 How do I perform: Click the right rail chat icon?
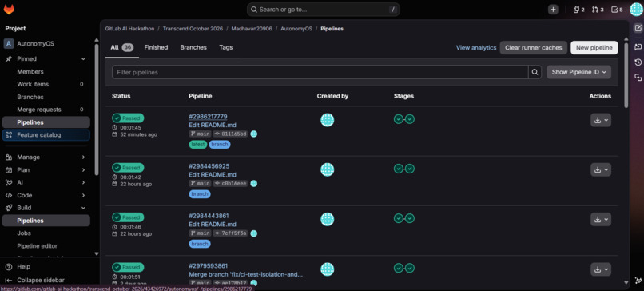coord(638,46)
